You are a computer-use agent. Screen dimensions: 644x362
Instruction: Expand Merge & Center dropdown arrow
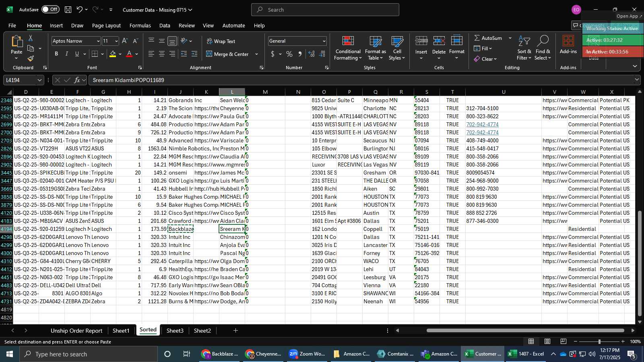click(256, 54)
